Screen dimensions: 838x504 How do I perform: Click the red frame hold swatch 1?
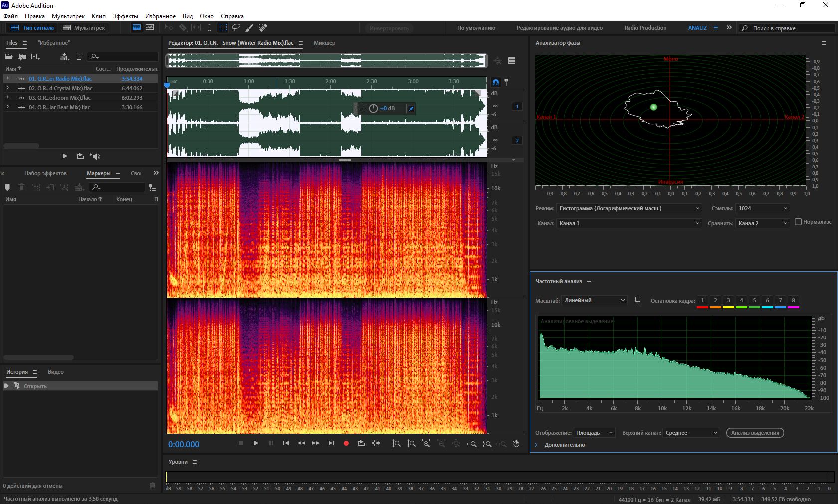point(702,301)
